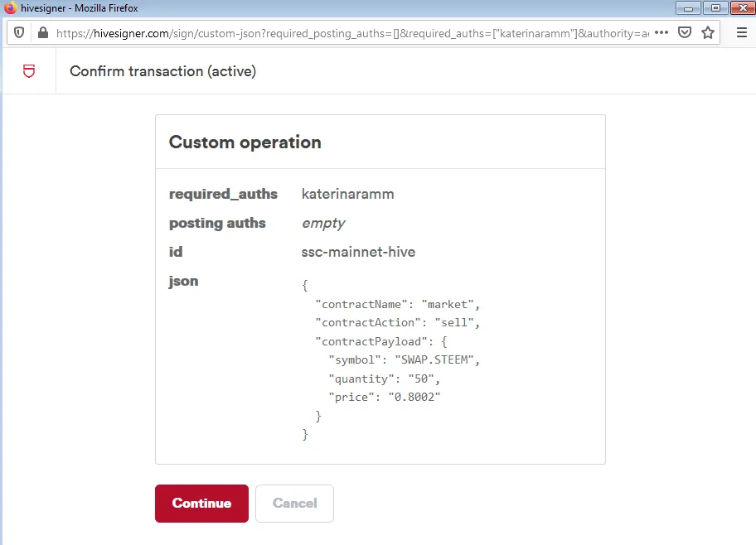Click the site security padlock icon
Screen dimensions: 756x545
click(43, 33)
